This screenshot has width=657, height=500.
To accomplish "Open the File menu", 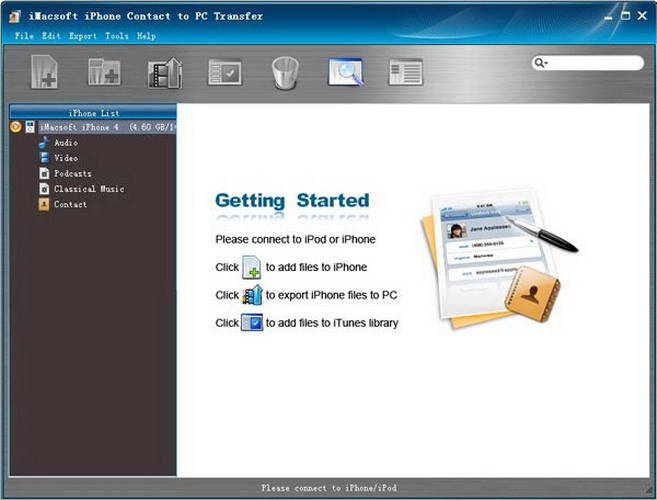I will coord(24,36).
